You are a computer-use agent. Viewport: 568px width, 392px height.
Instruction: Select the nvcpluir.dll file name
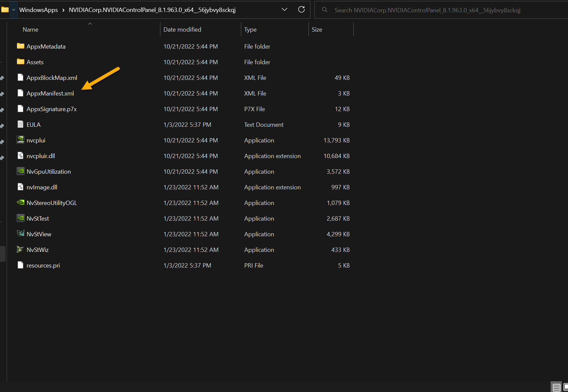(x=41, y=156)
